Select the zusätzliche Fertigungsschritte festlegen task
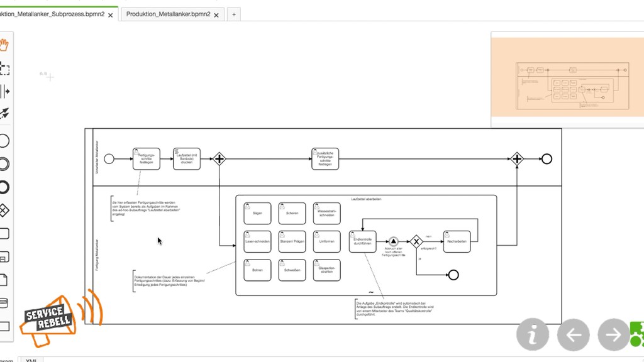Screen dimensions: 644x362 (325, 159)
